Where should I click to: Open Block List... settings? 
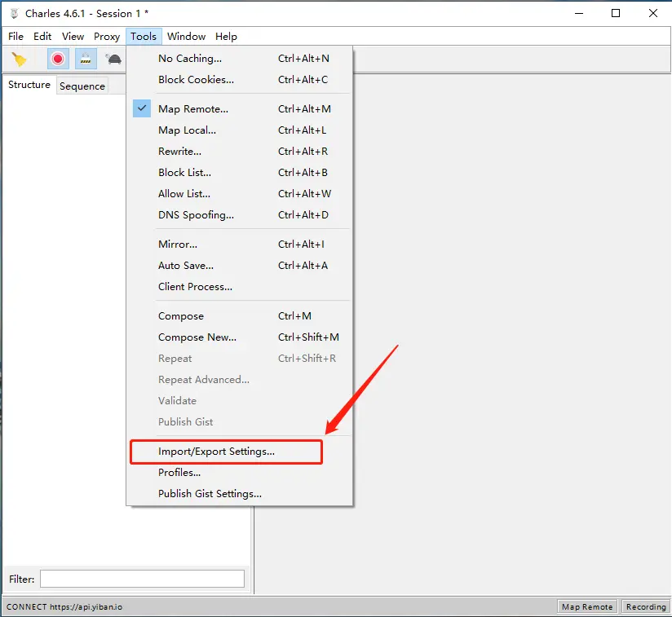[x=240, y=173]
